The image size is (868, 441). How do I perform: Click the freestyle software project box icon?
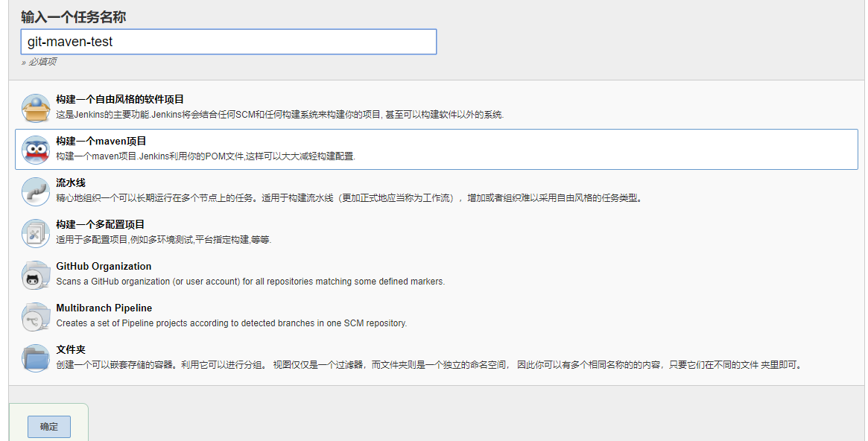[36, 108]
